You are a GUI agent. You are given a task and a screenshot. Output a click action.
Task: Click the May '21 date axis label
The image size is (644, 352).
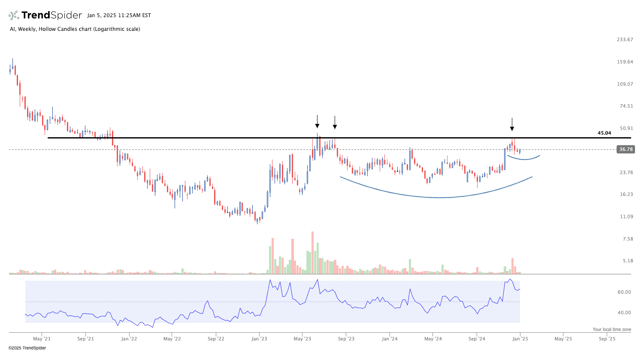click(x=42, y=339)
